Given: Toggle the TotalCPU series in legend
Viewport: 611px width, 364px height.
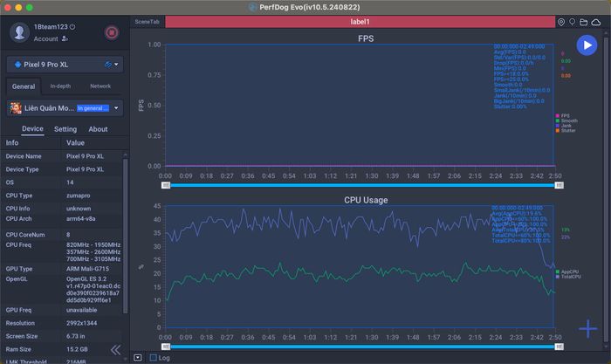Looking at the screenshot, I should point(568,277).
